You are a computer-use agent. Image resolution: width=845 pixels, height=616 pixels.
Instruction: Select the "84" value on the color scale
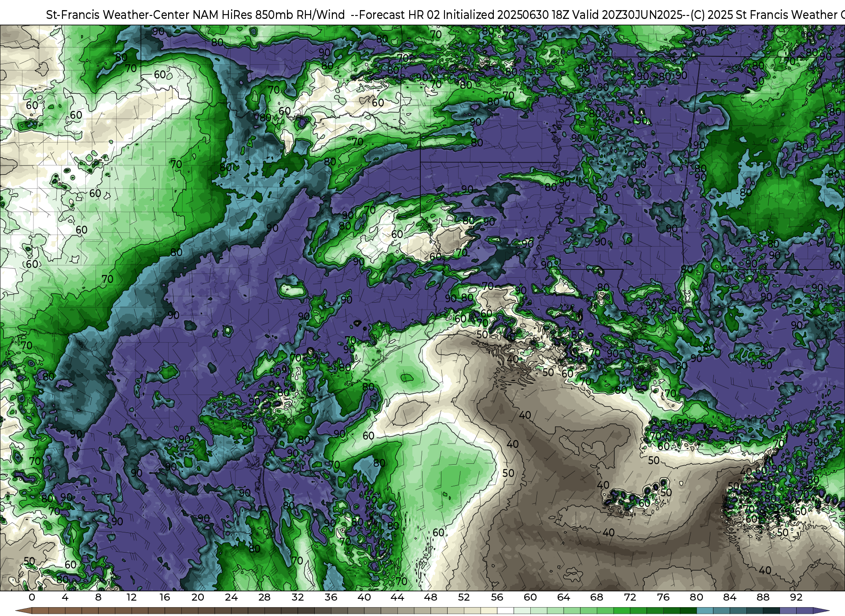[730, 598]
